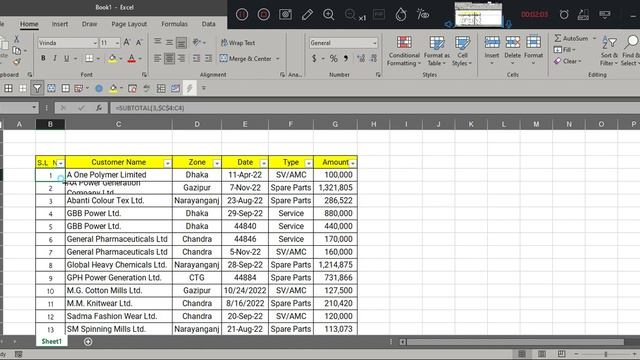The image size is (640, 360).
Task: Apply comma style
Action: pyautogui.click(x=346, y=58)
